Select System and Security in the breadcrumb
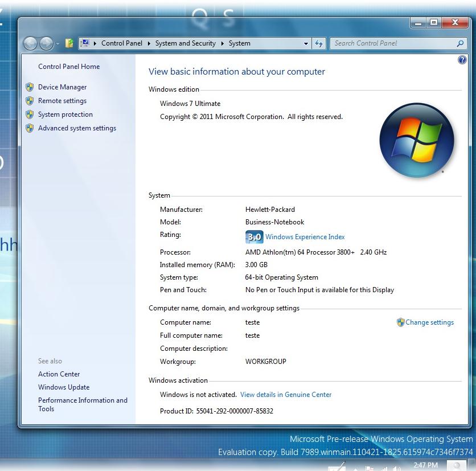The width and height of the screenshot is (476, 471). (186, 43)
